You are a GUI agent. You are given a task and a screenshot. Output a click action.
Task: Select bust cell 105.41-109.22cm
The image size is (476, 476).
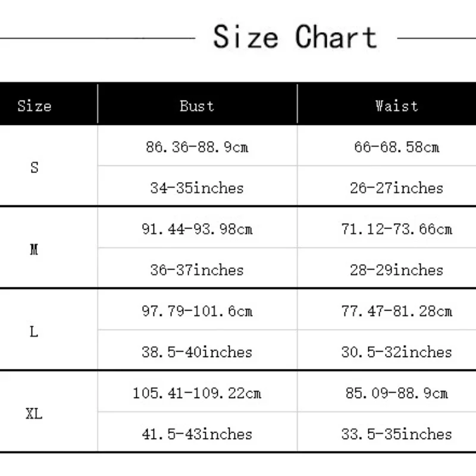pos(197,393)
